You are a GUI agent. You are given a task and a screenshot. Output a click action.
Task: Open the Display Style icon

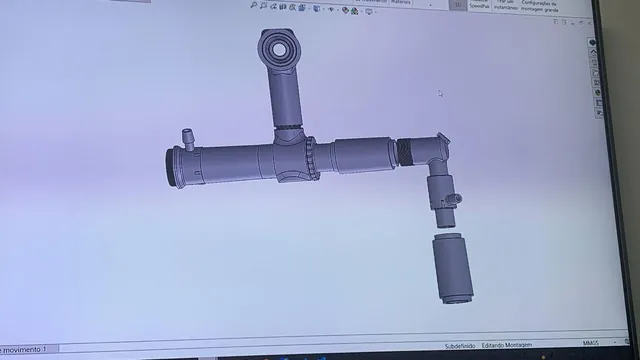(316, 9)
